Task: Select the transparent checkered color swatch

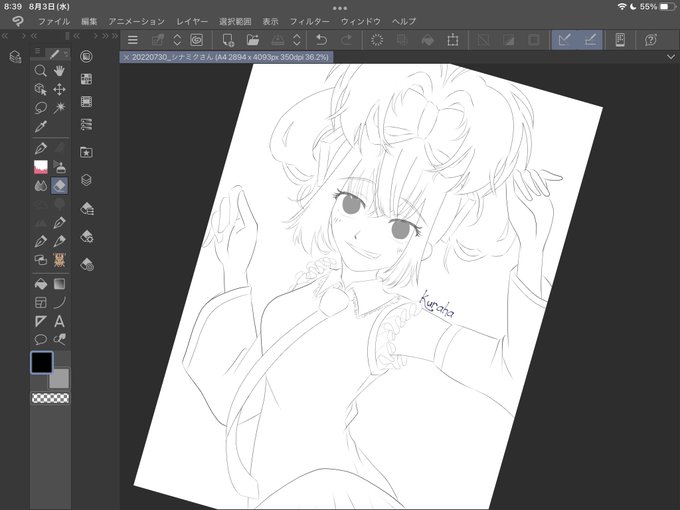Action: 50,398
